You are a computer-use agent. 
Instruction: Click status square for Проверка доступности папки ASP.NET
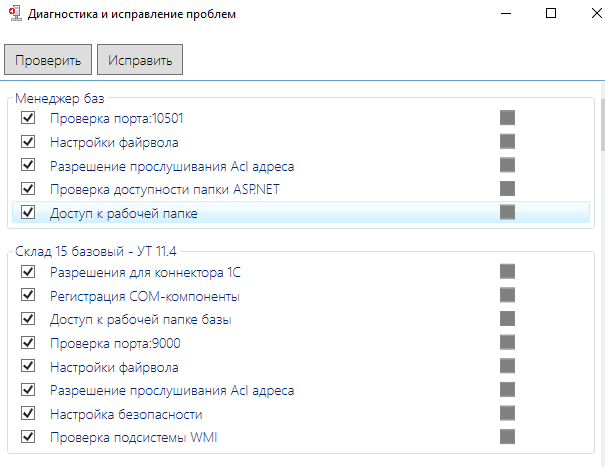507,189
